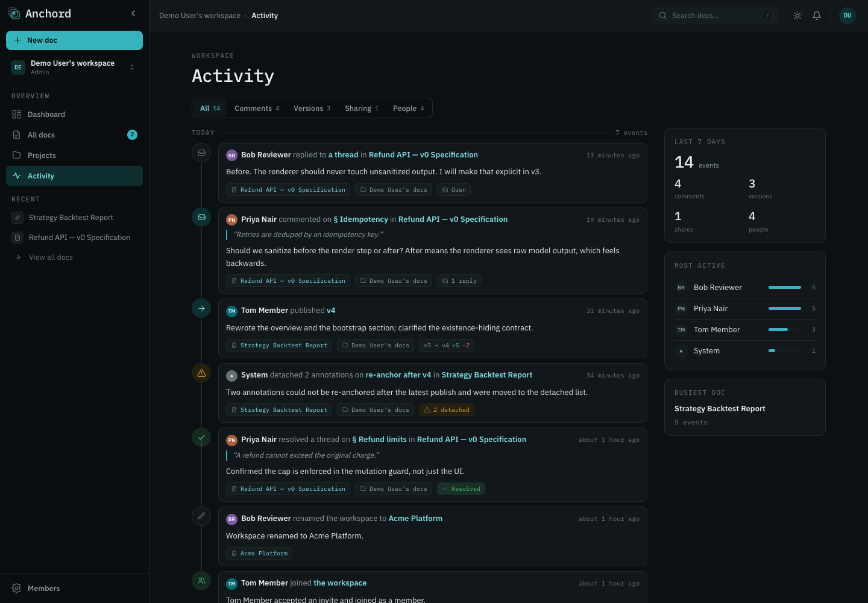Open the Demo User's workspace switcher
868x603 pixels.
(x=74, y=67)
